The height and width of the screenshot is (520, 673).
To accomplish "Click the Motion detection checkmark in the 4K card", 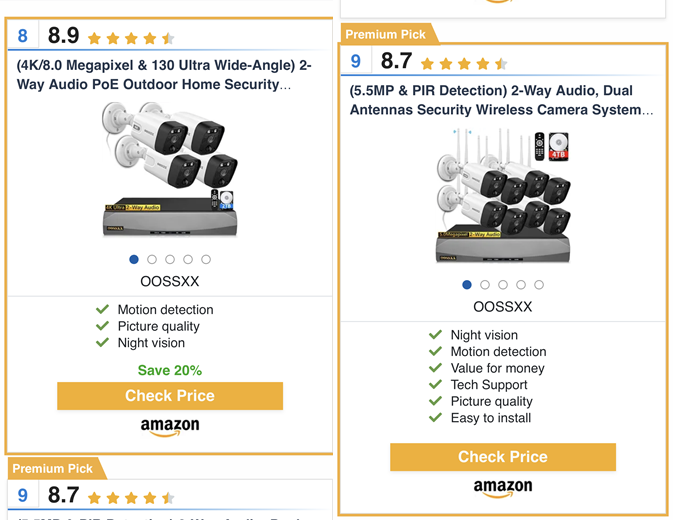I will (x=102, y=309).
